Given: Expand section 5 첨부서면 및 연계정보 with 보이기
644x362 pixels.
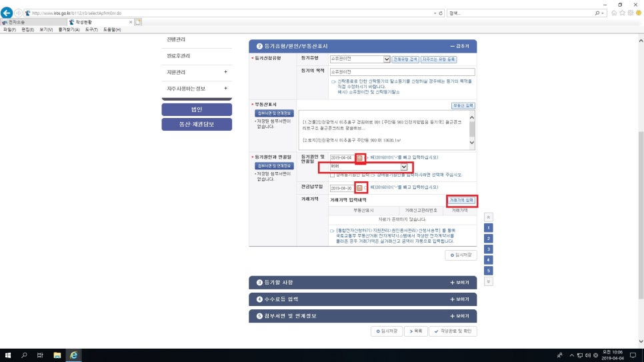Looking at the screenshot, I should [459, 316].
